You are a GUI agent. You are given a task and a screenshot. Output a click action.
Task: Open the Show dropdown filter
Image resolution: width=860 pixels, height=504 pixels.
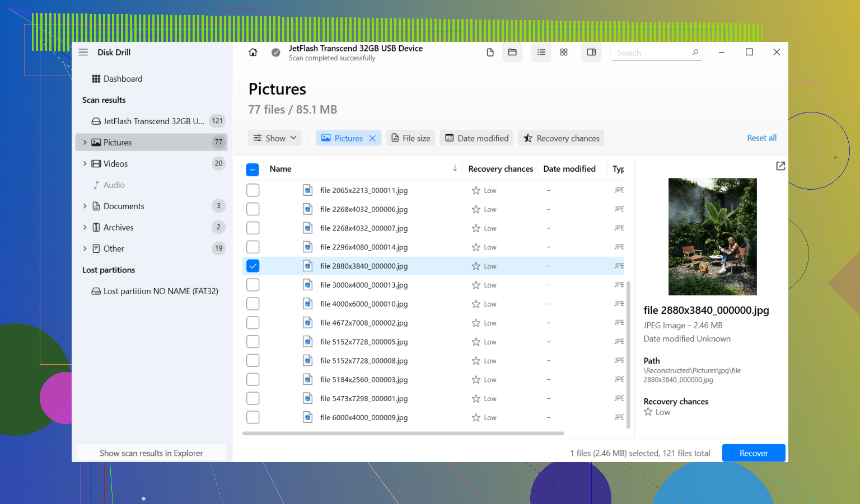(275, 138)
